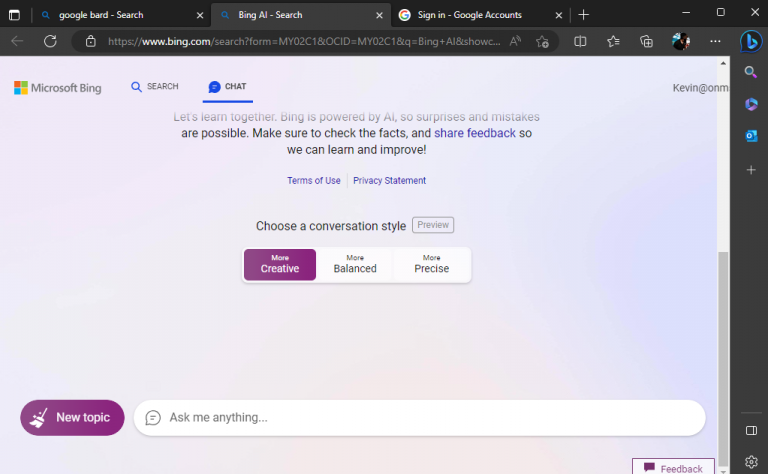Open the Feedback button
The height and width of the screenshot is (474, 768).
(673, 468)
